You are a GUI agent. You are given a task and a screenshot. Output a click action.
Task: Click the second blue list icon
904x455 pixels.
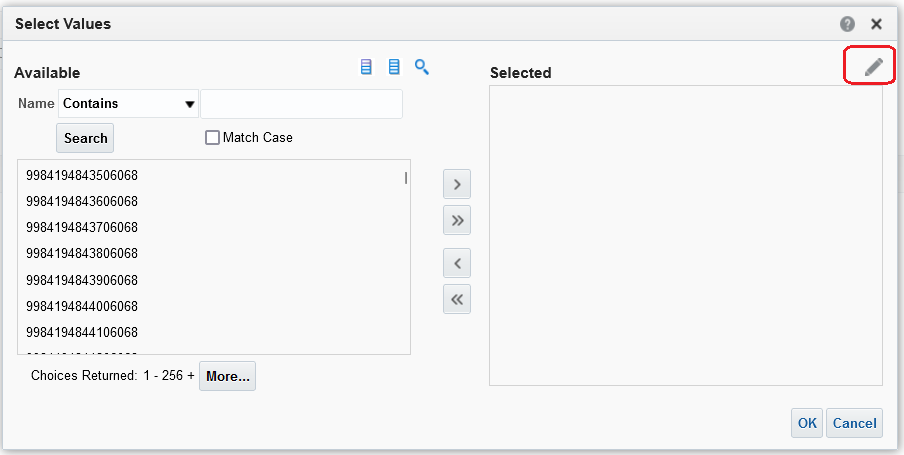394,67
